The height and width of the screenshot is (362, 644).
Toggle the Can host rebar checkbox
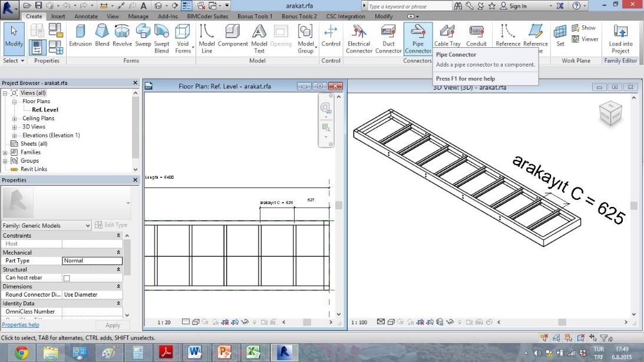click(67, 278)
